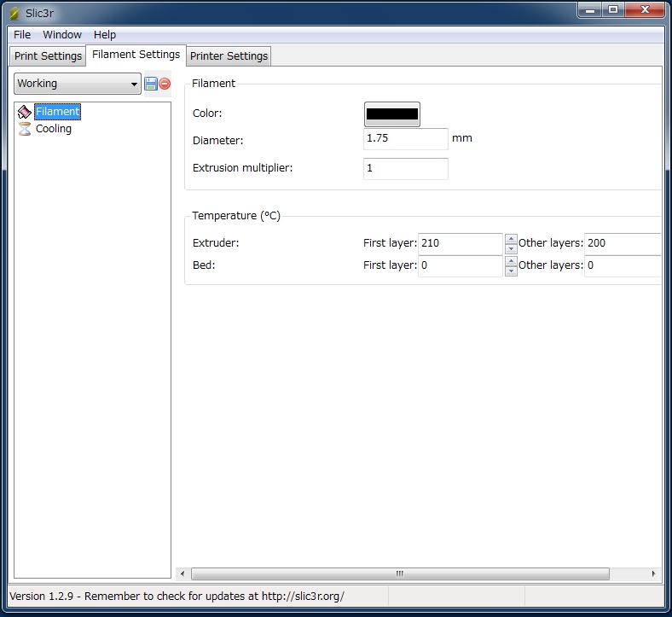Viewport: 672px width, 617px height.
Task: Increase Bed first layer temperature with up arrow
Action: 511,261
